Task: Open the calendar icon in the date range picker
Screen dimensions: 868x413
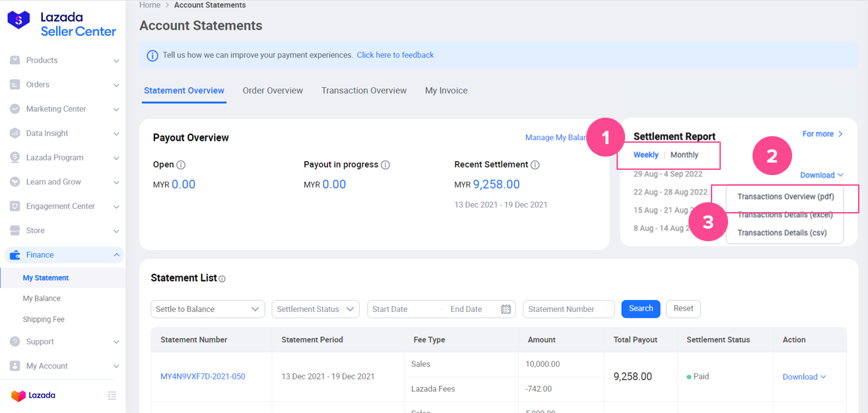Action: [x=506, y=309]
